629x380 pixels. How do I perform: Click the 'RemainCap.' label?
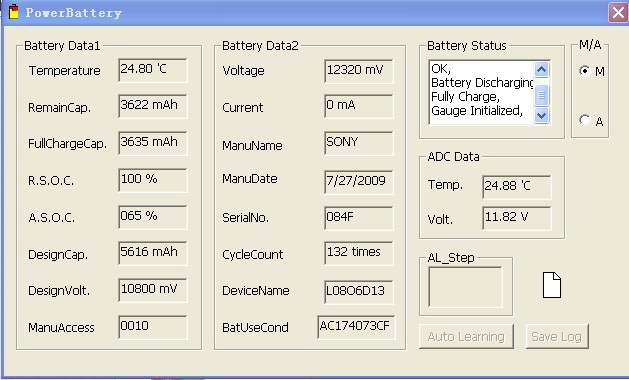59,108
